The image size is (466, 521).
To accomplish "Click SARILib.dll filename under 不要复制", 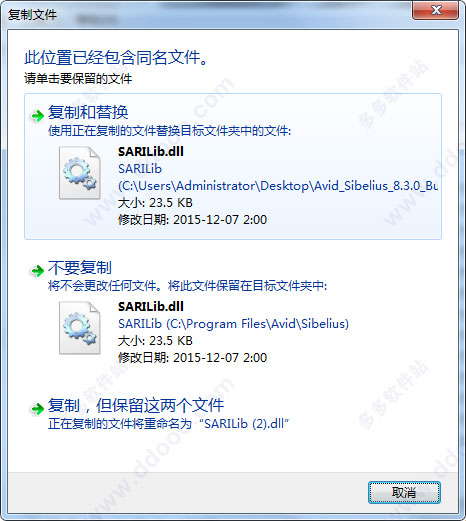I will click(151, 306).
